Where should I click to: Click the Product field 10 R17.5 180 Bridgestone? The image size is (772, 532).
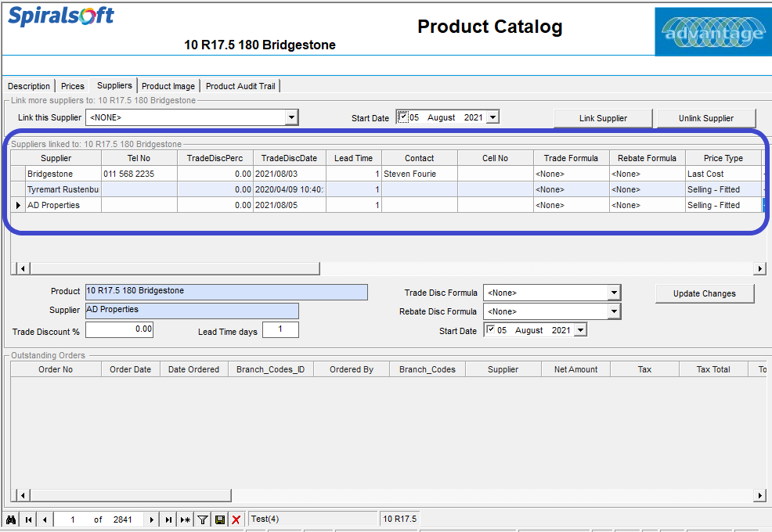pyautogui.click(x=226, y=292)
